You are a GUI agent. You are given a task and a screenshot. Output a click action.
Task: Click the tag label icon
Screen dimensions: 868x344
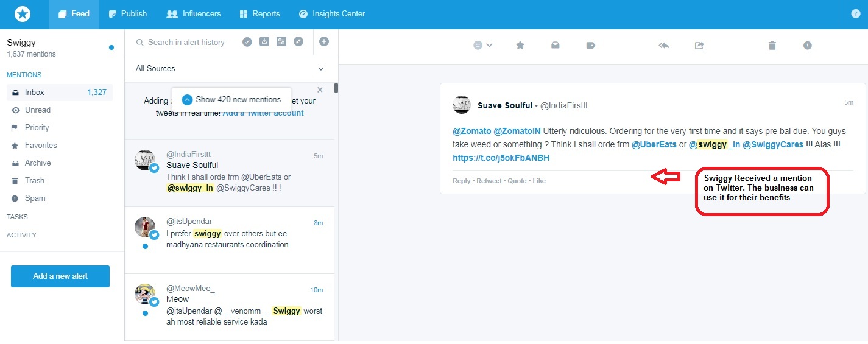click(x=590, y=45)
